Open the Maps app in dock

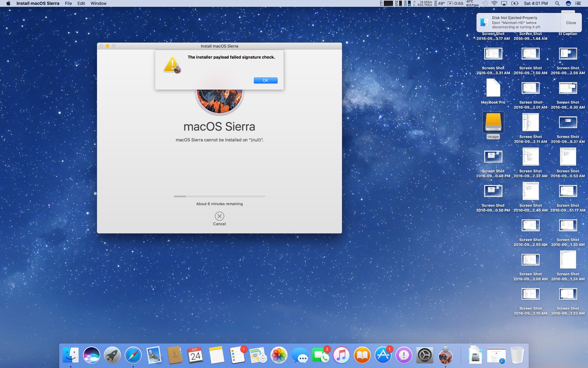(258, 356)
